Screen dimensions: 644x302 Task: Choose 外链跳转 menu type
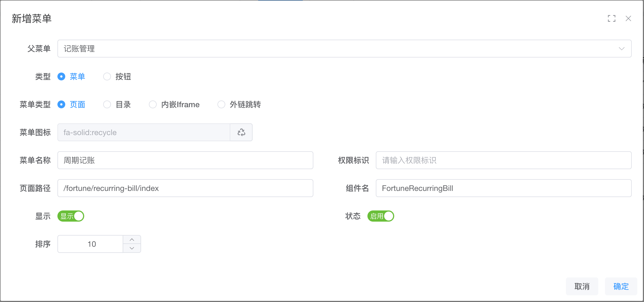click(x=221, y=104)
